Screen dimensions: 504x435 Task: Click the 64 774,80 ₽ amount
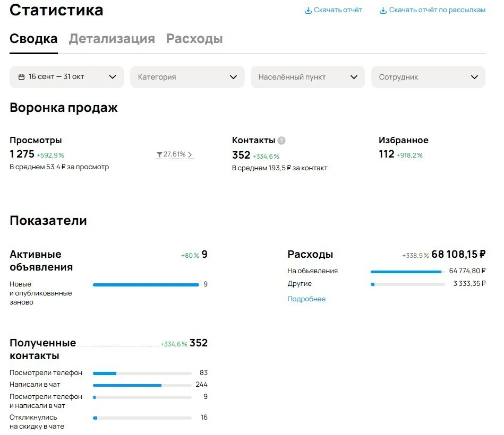point(467,271)
